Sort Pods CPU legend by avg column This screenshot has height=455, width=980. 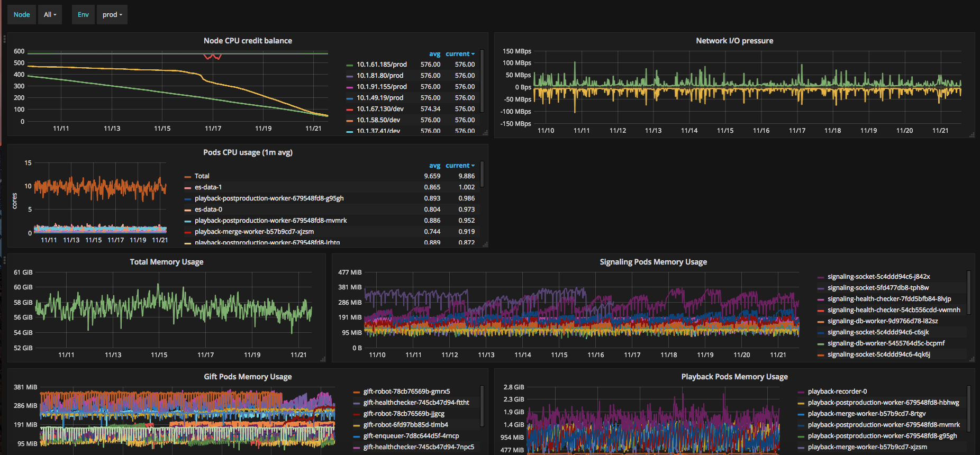click(434, 166)
